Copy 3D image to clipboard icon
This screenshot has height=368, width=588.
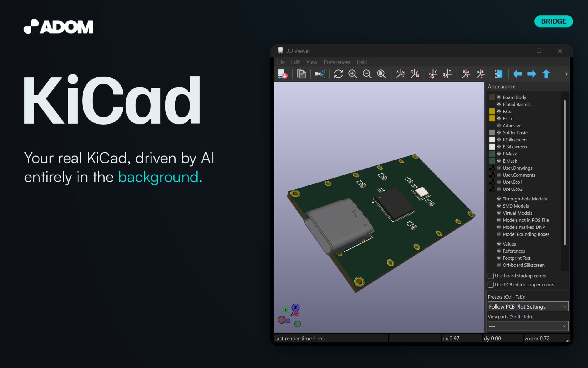click(x=301, y=74)
